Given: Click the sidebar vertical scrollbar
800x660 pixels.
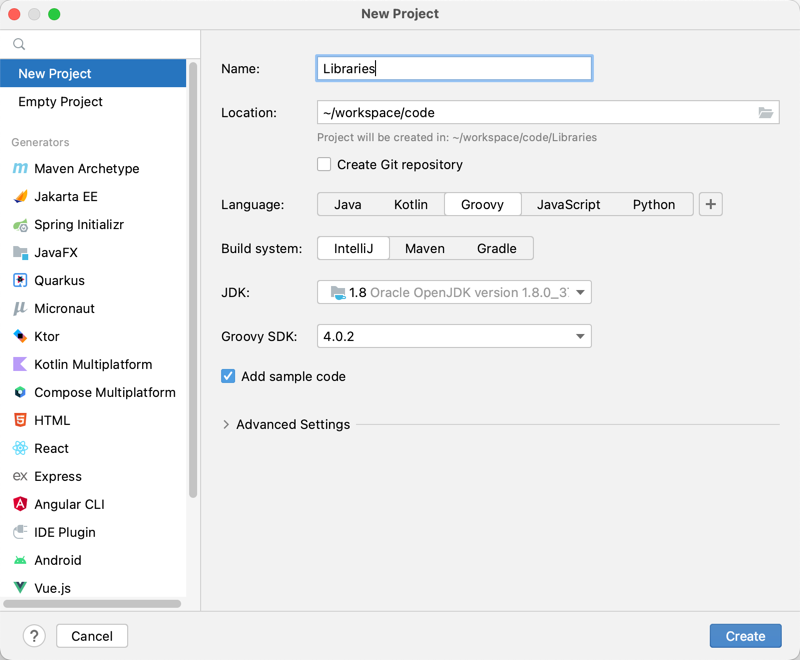Looking at the screenshot, I should pyautogui.click(x=193, y=280).
